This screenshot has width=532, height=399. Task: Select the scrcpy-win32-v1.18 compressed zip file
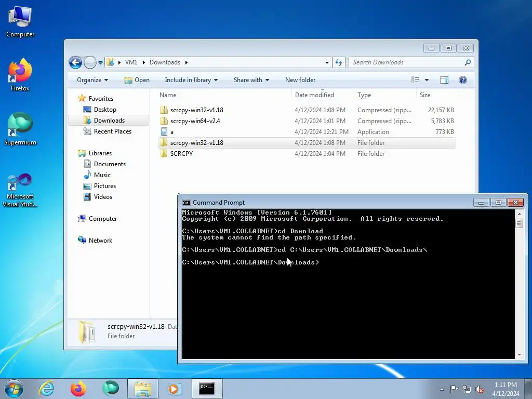point(307,110)
